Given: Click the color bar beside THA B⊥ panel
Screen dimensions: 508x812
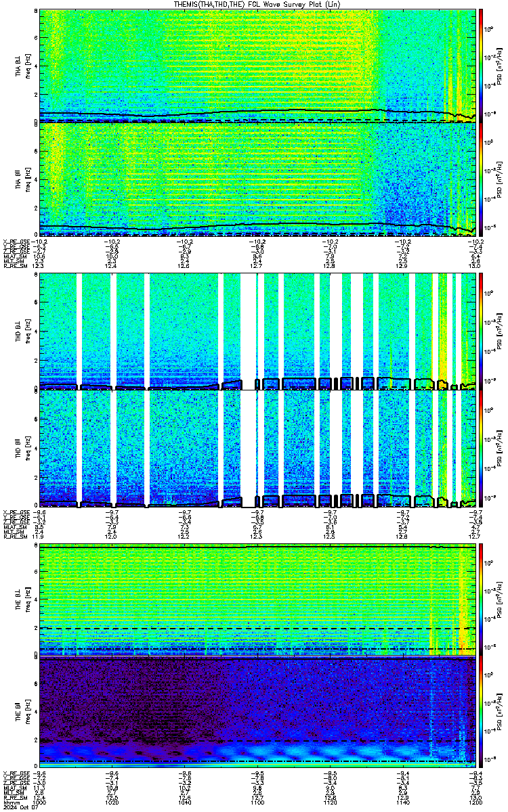Looking at the screenshot, I should pyautogui.click(x=482, y=65).
